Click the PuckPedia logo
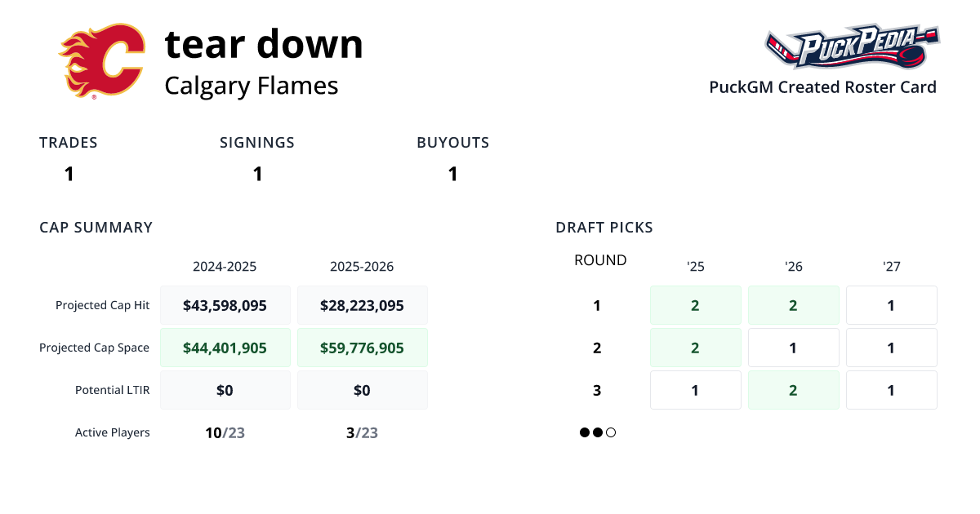 [852, 47]
